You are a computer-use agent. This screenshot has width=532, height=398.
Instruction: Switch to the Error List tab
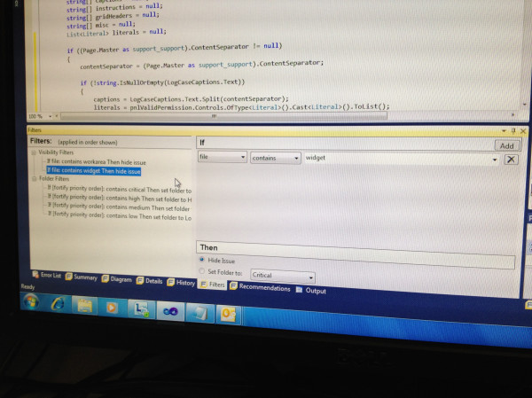tap(47, 275)
